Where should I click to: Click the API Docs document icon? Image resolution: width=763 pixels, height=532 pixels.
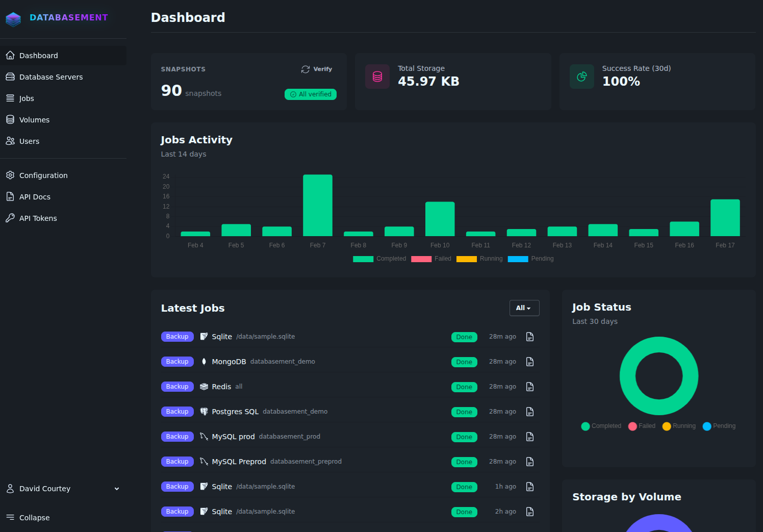10,196
